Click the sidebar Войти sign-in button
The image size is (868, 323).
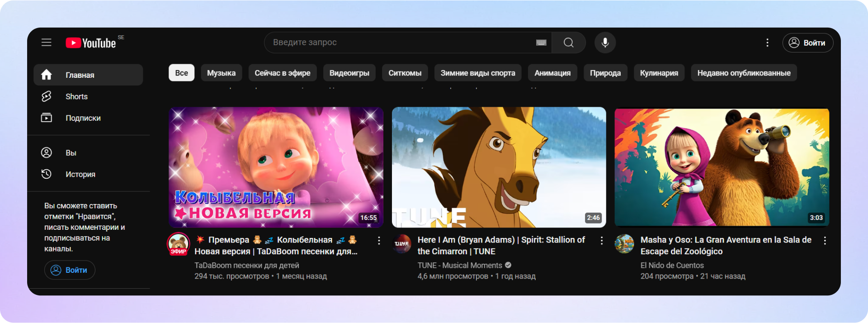pos(70,270)
